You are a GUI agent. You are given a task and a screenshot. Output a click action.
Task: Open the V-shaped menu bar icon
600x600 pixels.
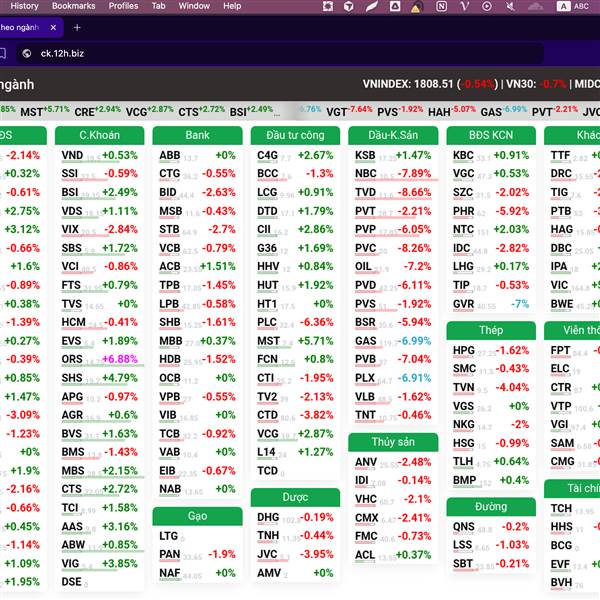coord(464,6)
